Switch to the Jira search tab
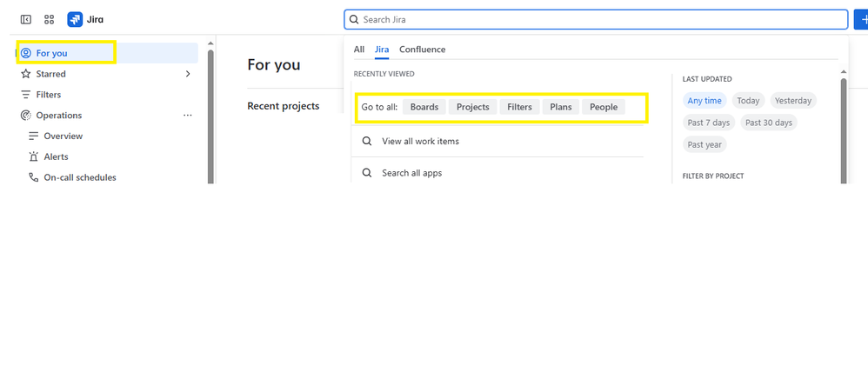 point(382,50)
